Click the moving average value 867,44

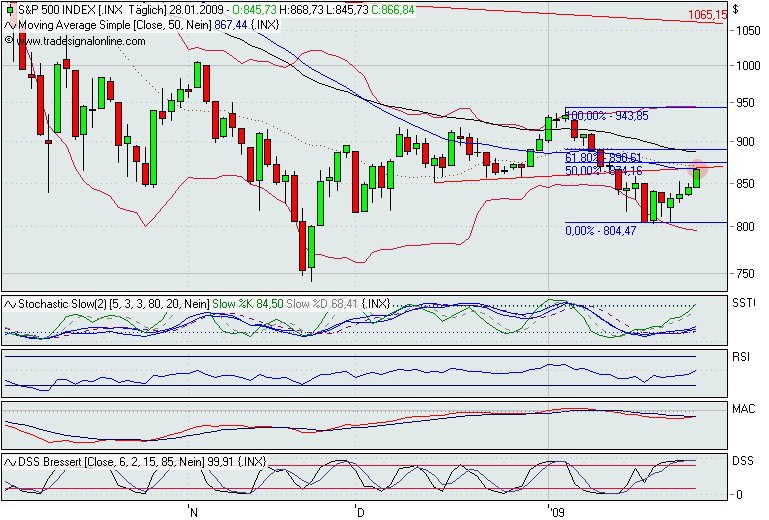tap(231, 25)
